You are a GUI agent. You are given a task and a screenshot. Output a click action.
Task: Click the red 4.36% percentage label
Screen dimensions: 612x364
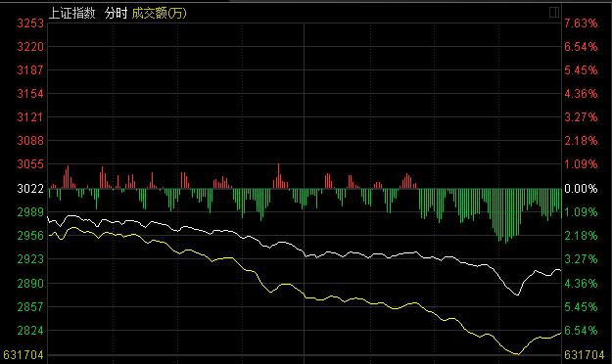coord(581,94)
